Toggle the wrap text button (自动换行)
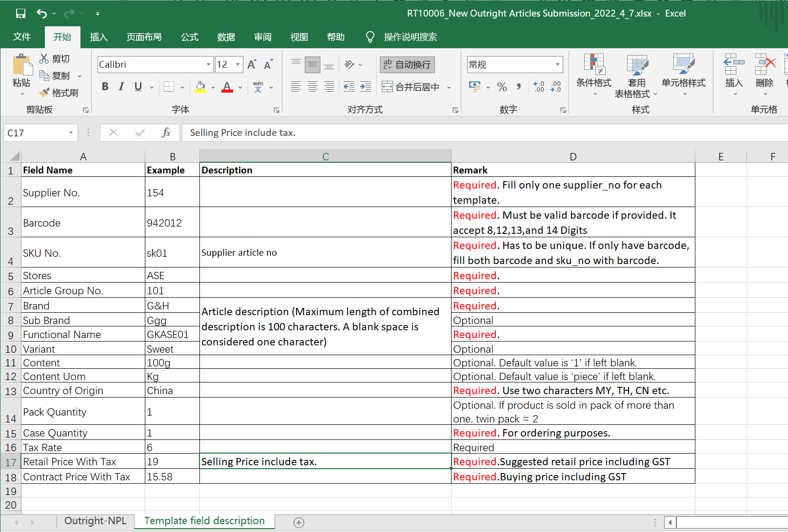This screenshot has width=788, height=532. [407, 65]
